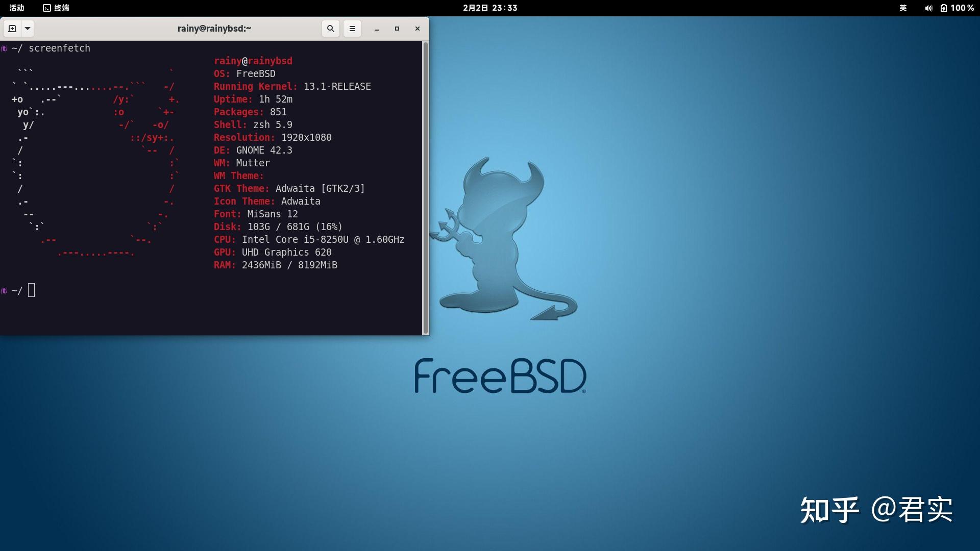The width and height of the screenshot is (980, 551).
Task: Click the 100% battery label
Action: [x=962, y=8]
